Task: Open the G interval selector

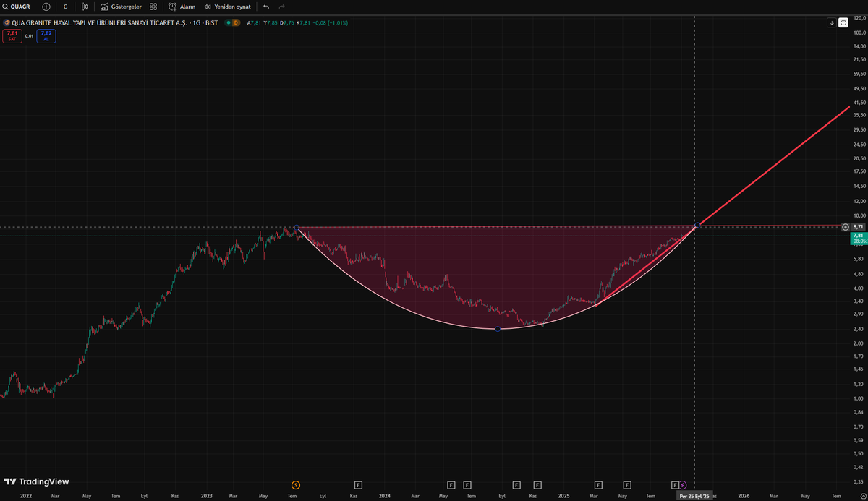Action: point(65,7)
